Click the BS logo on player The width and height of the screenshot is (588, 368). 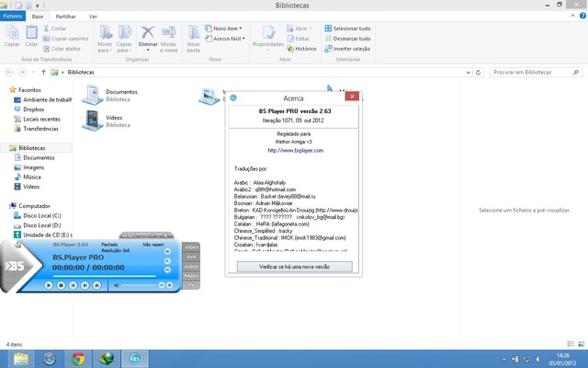16,266
